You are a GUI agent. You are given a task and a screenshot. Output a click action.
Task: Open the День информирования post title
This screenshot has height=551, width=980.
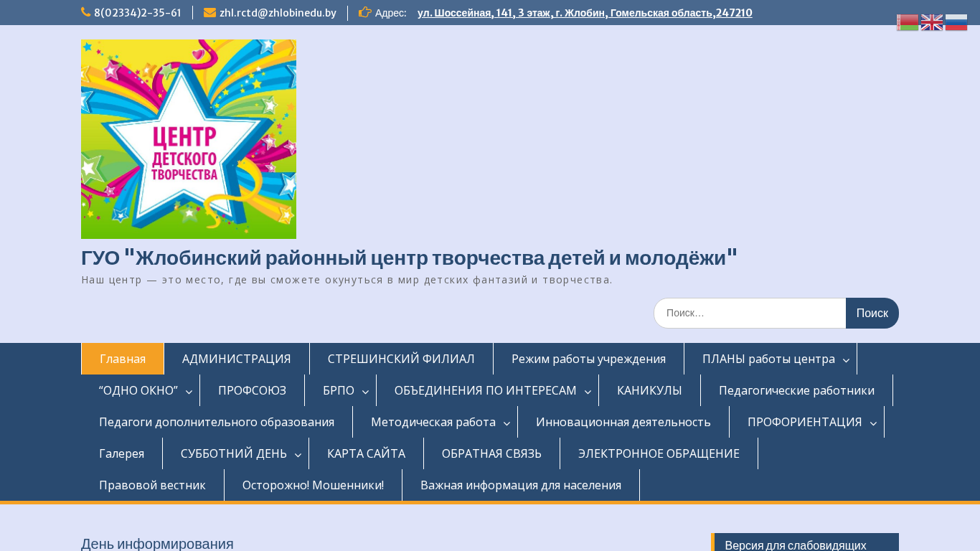click(157, 544)
